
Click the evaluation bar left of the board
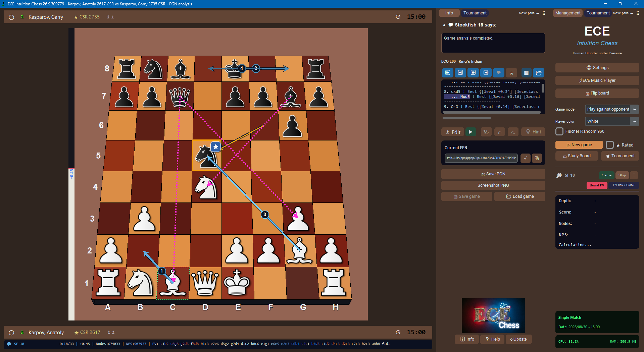click(71, 174)
